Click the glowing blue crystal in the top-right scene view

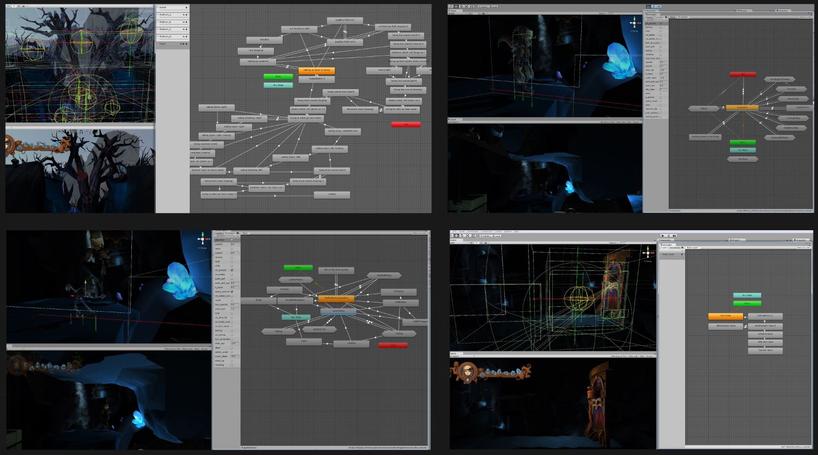(617, 62)
